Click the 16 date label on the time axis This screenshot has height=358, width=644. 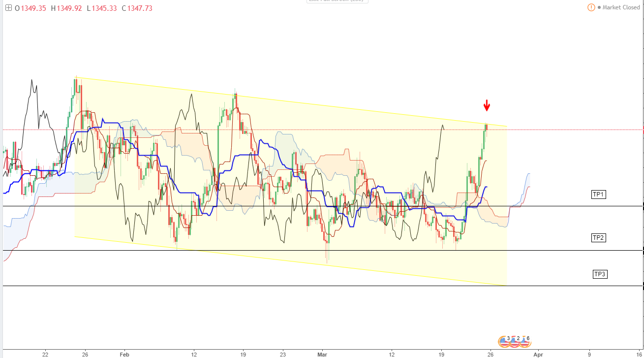[x=640, y=354]
